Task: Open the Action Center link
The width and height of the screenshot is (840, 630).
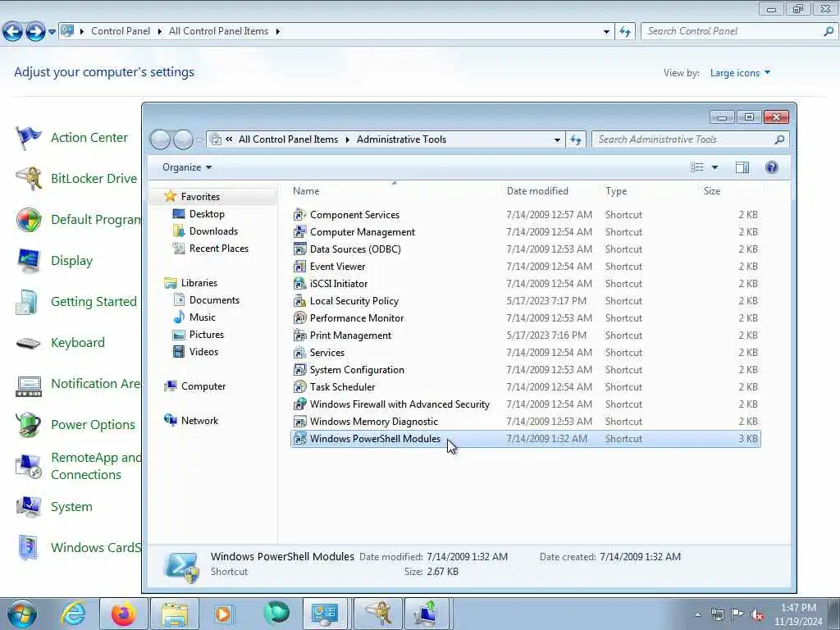Action: click(x=89, y=138)
